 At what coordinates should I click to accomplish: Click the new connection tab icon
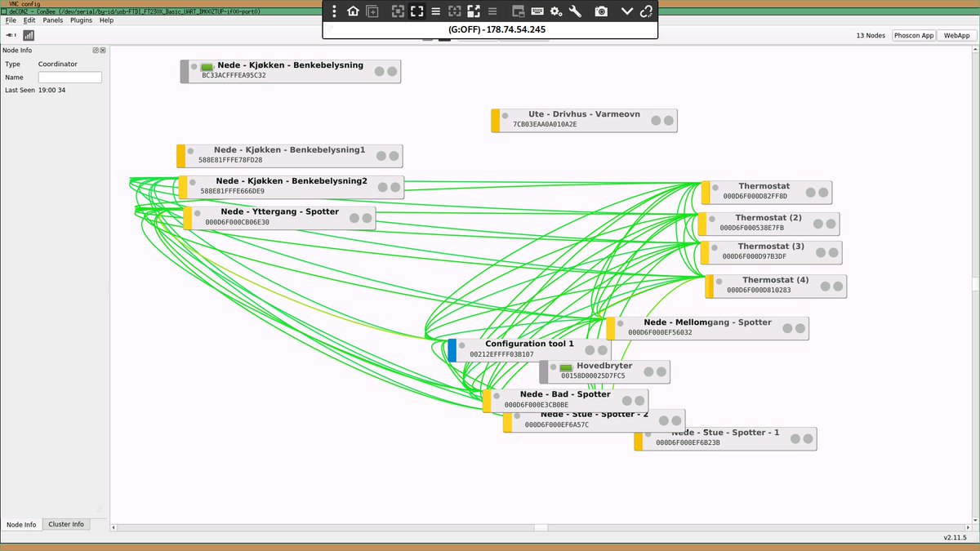point(372,11)
